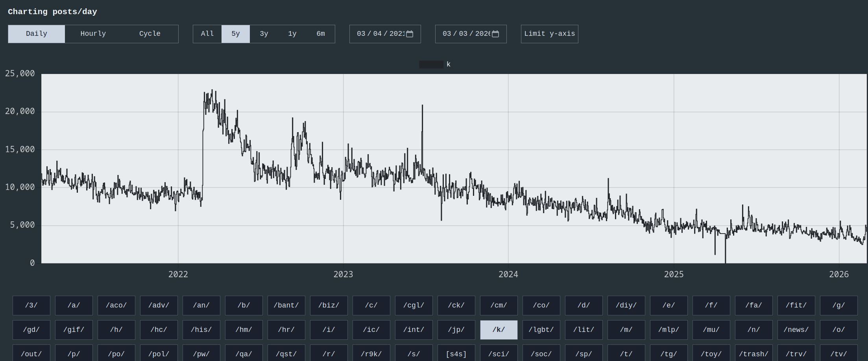Toggle the Limit y-axis button
This screenshot has width=868, height=361.
550,34
